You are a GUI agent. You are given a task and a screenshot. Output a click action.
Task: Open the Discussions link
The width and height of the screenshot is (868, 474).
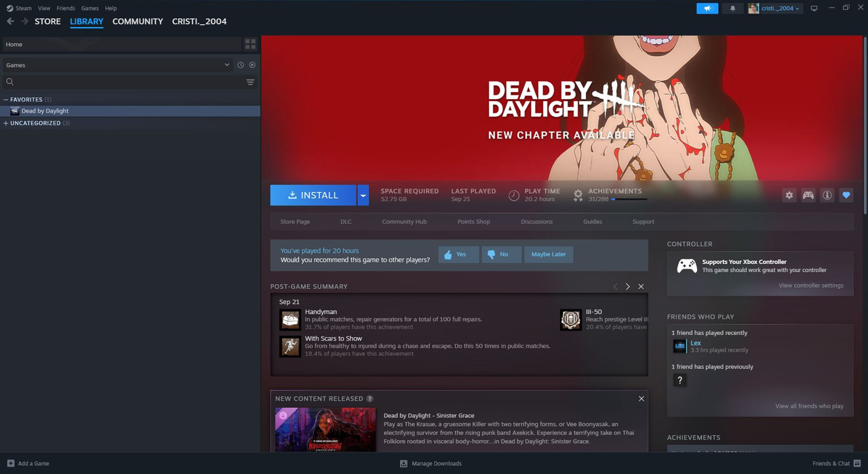(536, 222)
